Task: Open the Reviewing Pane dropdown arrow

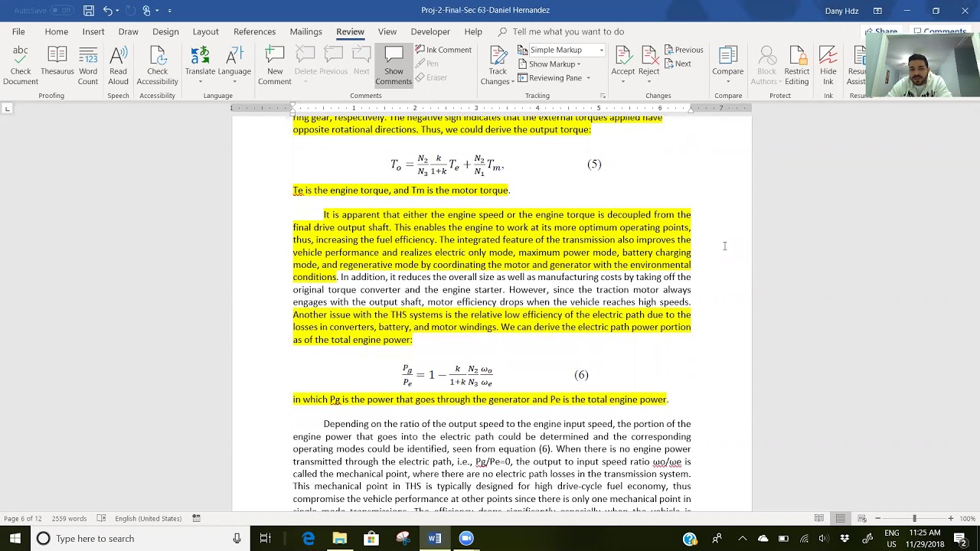Action: [588, 77]
